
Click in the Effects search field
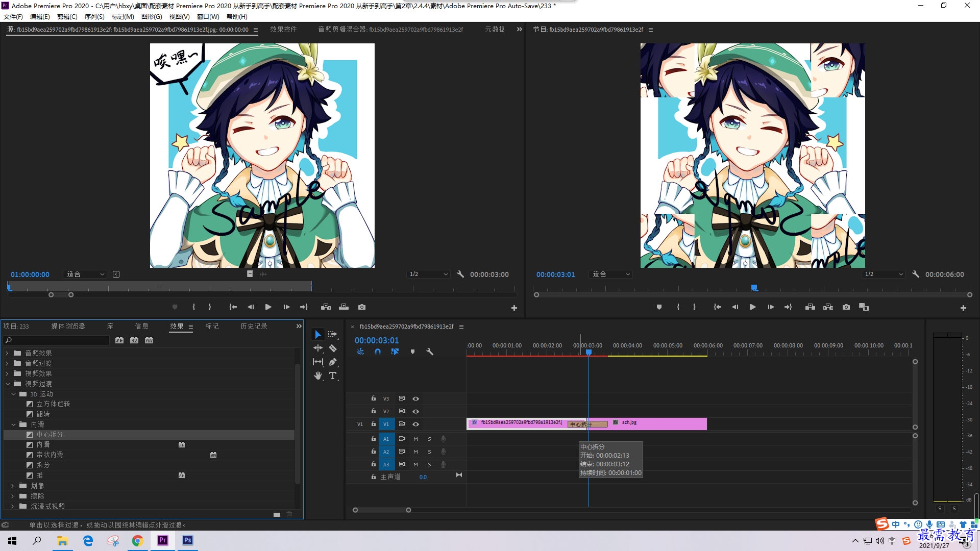pos(57,340)
